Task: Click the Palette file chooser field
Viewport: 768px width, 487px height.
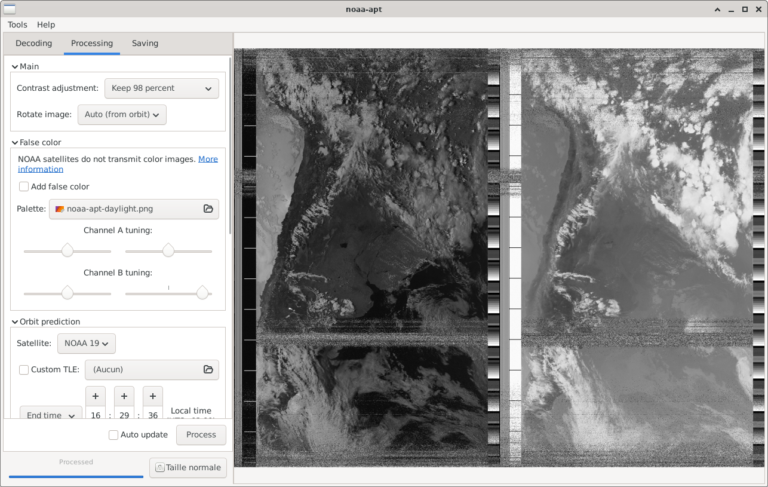Action: click(x=134, y=209)
